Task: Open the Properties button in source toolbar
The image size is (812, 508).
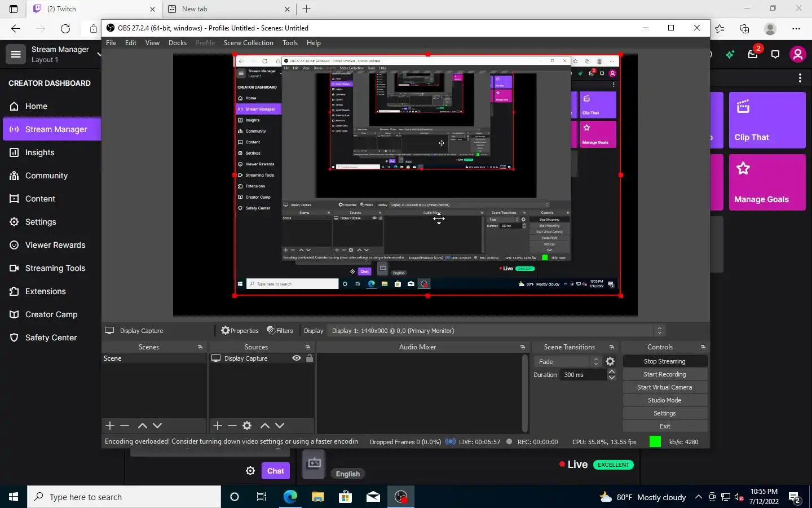Action: [x=240, y=331]
